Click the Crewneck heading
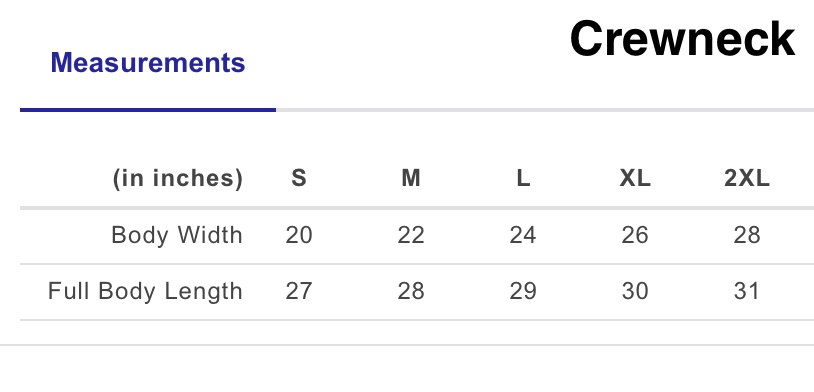This screenshot has height=392, width=814. point(683,39)
